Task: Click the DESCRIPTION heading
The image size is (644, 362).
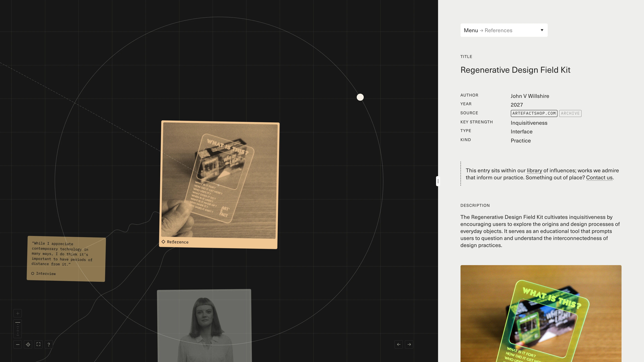Action: tap(475, 205)
